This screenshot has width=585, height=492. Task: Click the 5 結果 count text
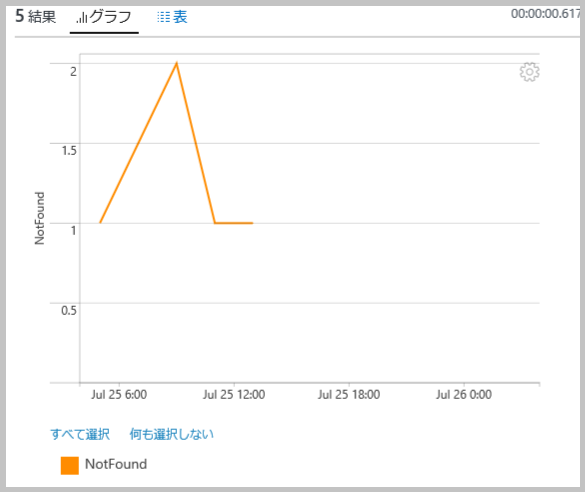pyautogui.click(x=35, y=16)
